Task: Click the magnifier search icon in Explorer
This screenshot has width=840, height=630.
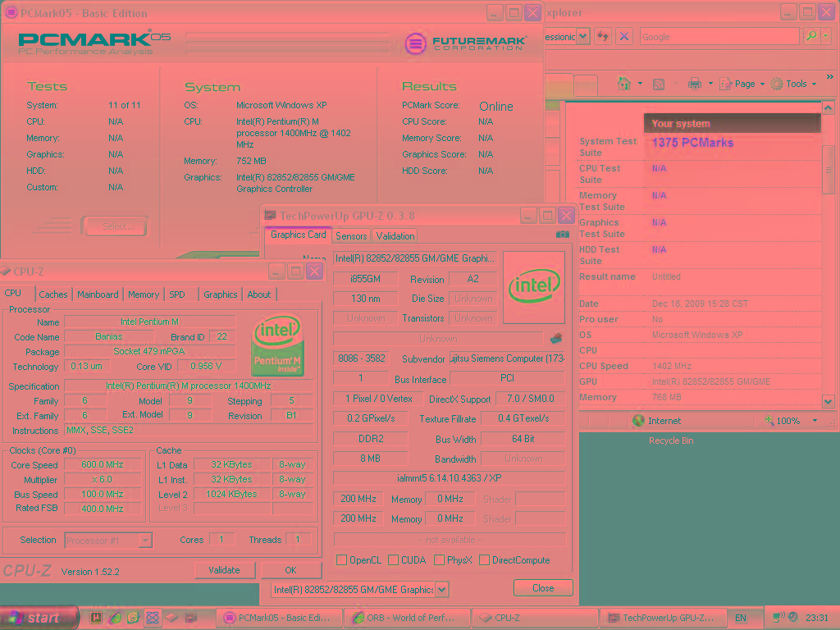Action: [811, 36]
